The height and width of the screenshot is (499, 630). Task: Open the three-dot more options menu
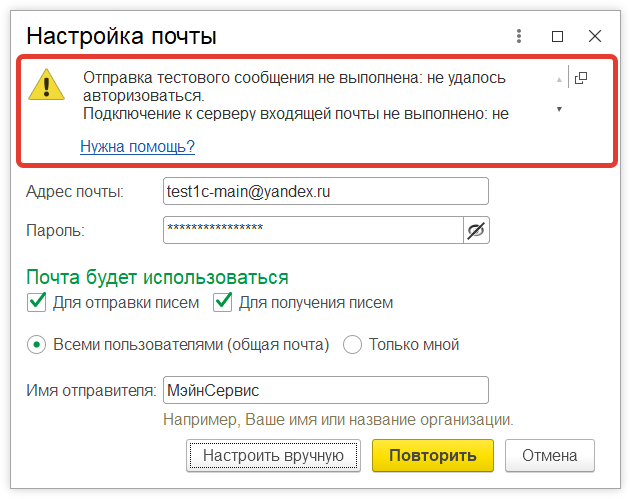(x=519, y=36)
